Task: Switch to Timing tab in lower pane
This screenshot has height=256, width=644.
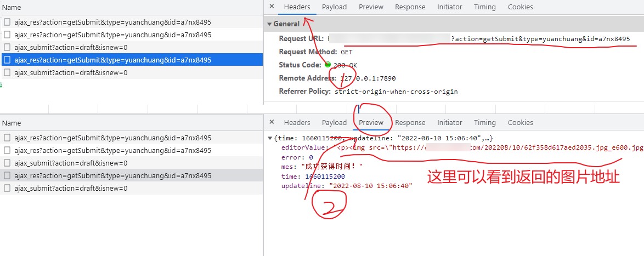Action: coord(484,123)
